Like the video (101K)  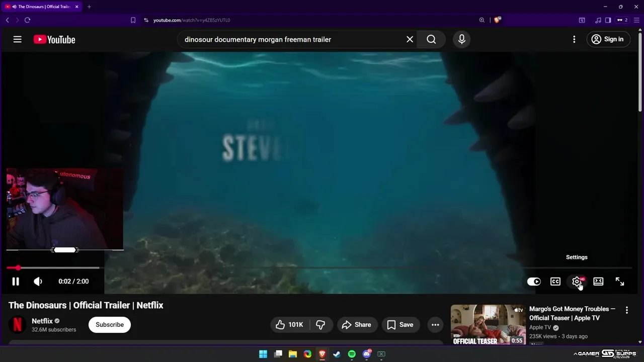[289, 325]
